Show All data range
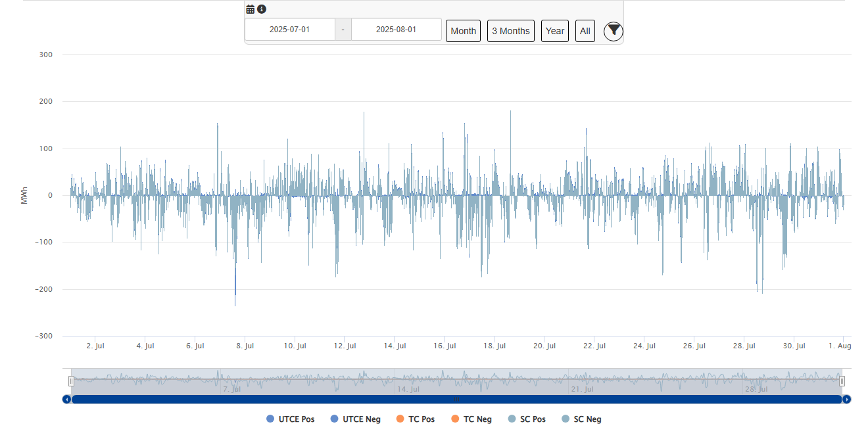The width and height of the screenshot is (868, 439). 585,31
